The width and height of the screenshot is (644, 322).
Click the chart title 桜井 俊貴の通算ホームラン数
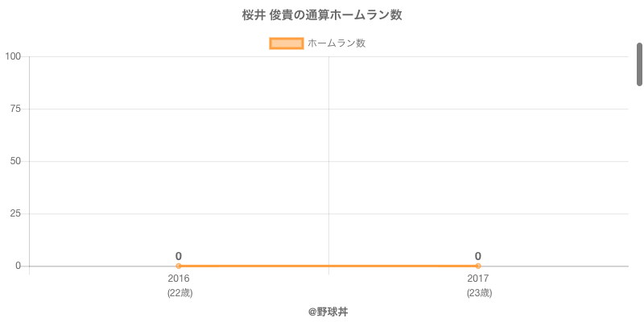(322, 15)
